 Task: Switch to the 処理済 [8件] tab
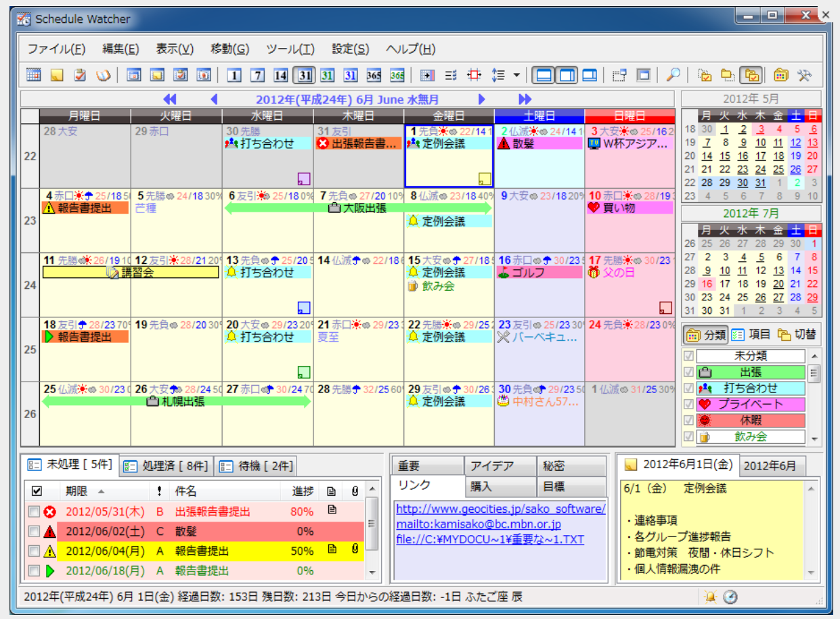(167, 466)
